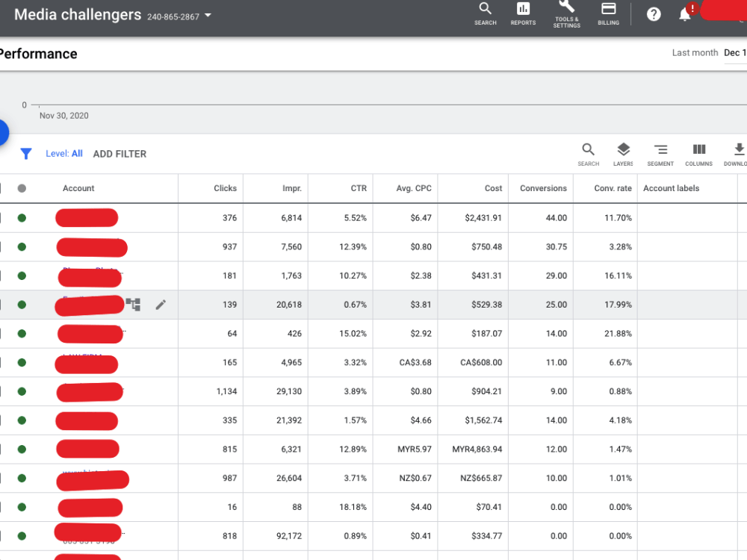This screenshot has width=747, height=560.
Task: Open Tools & Settings wrench icon
Action: pos(566,13)
